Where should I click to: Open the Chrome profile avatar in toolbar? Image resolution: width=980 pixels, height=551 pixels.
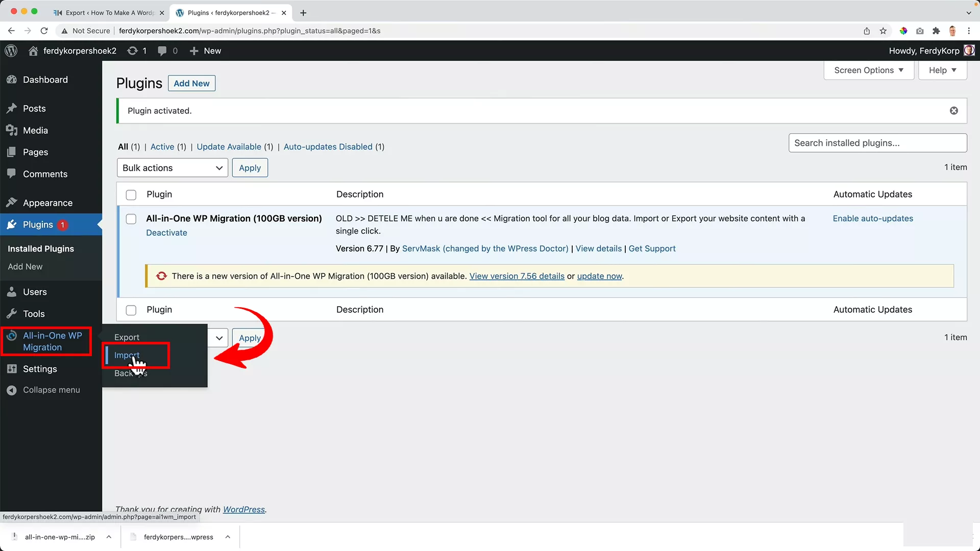[x=952, y=31]
